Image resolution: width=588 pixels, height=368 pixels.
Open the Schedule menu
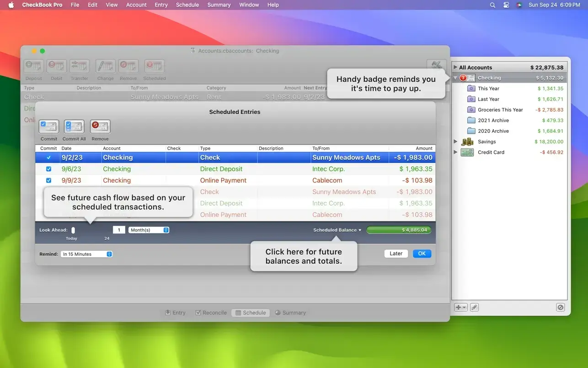click(187, 5)
